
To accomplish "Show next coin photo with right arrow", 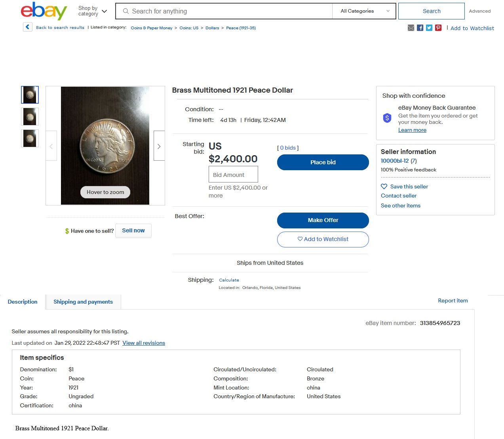I will tap(159, 146).
